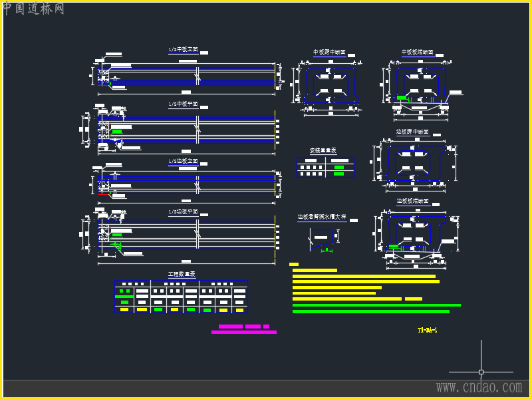Select the '1/2中板立面' view title

[x=184, y=49]
